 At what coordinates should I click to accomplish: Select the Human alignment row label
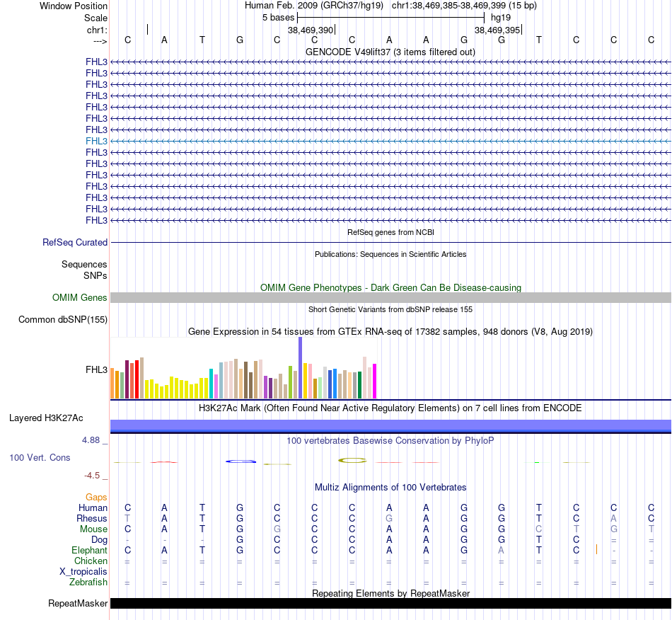point(93,507)
